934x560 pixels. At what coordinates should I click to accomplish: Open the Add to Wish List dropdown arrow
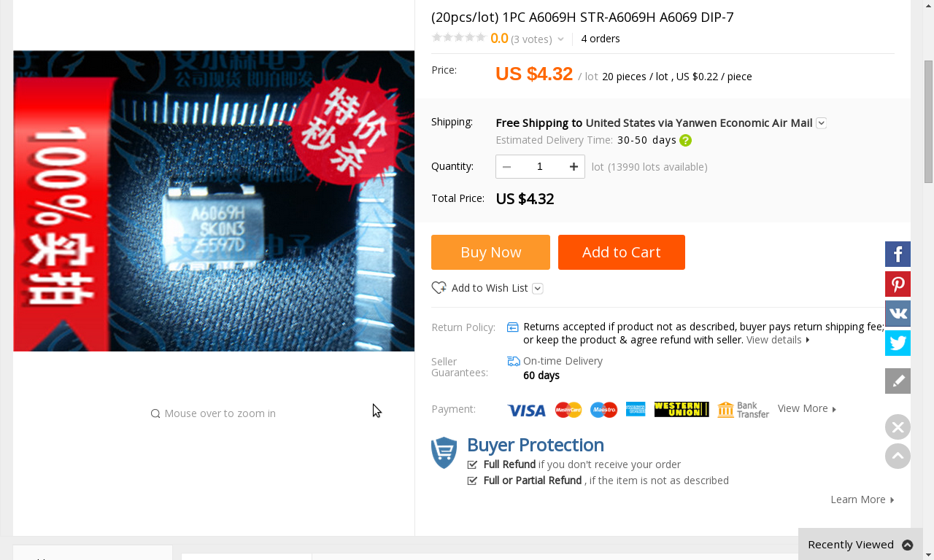pyautogui.click(x=538, y=289)
